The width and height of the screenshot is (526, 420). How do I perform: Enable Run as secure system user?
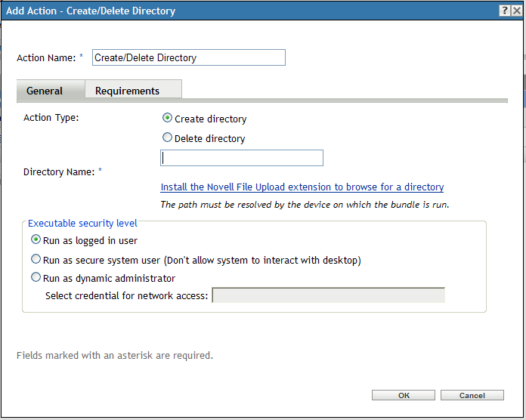36,259
